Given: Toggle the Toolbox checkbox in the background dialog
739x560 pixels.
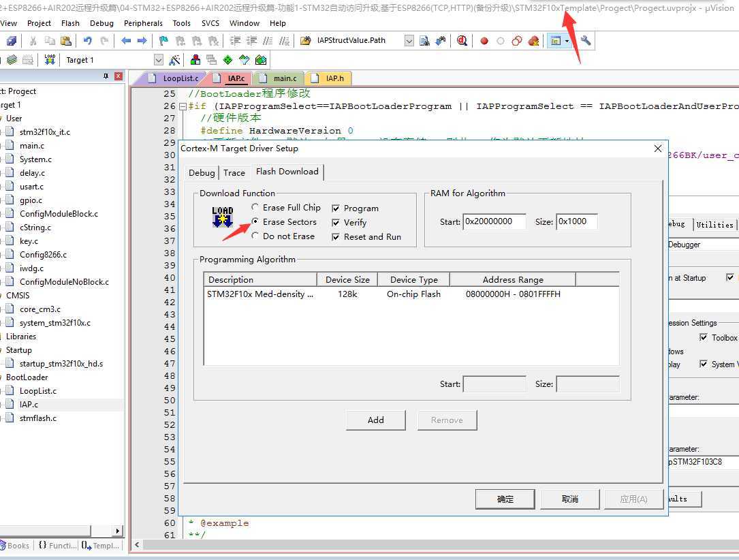Looking at the screenshot, I should pos(703,337).
